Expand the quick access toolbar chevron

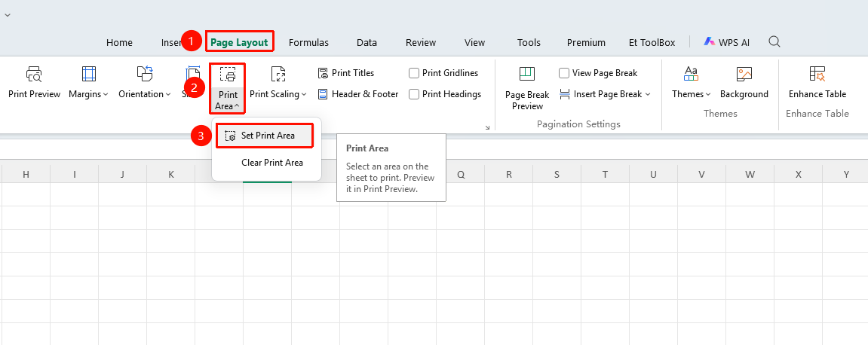coord(8,15)
